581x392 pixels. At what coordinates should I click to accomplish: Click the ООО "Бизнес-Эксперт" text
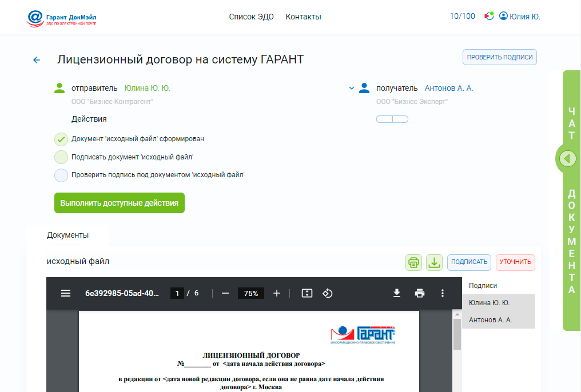click(x=412, y=101)
